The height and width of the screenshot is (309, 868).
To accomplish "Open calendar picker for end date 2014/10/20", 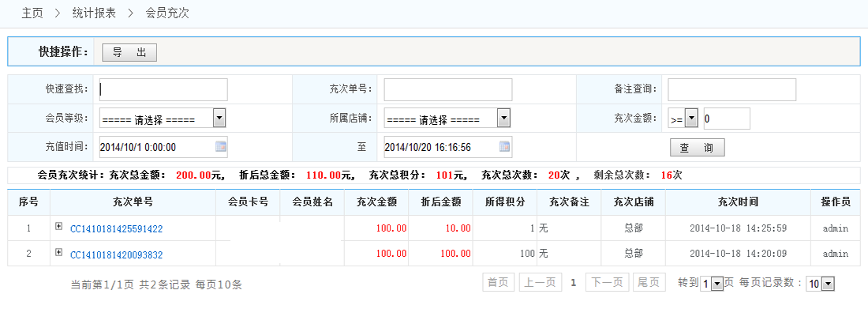I will [x=505, y=147].
